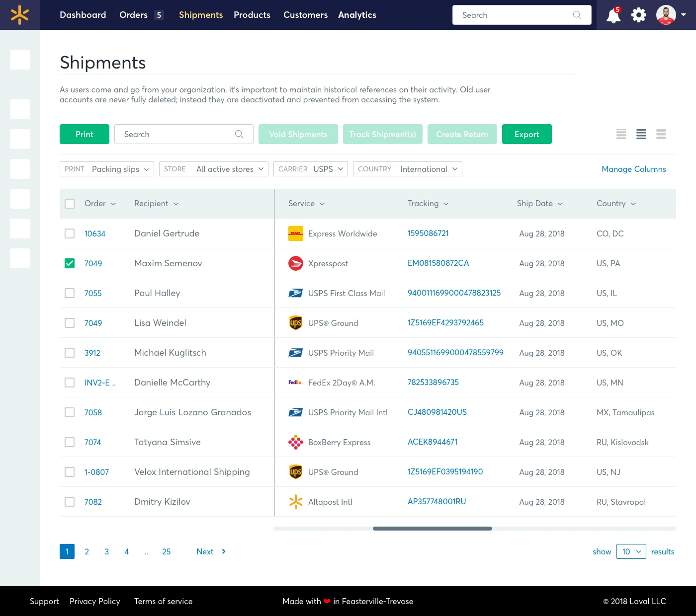This screenshot has width=696, height=616.
Task: Click the horizontal table scrollbar thumb
Action: point(433,529)
